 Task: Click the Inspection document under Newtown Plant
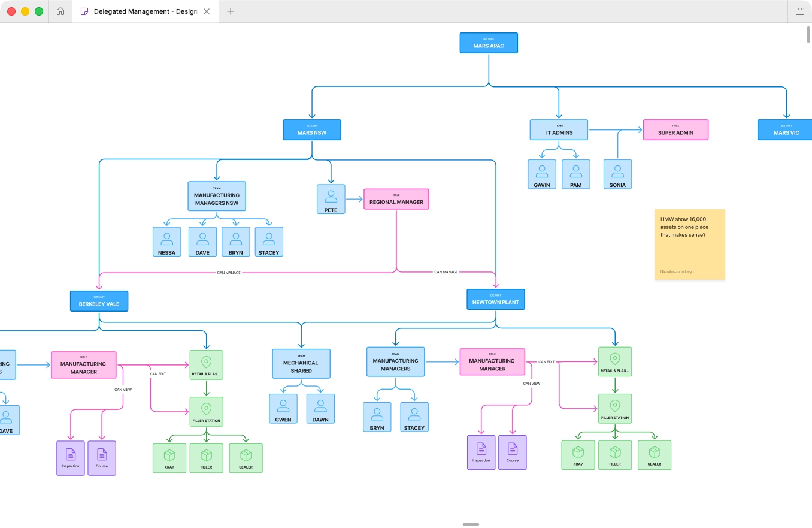pos(481,452)
